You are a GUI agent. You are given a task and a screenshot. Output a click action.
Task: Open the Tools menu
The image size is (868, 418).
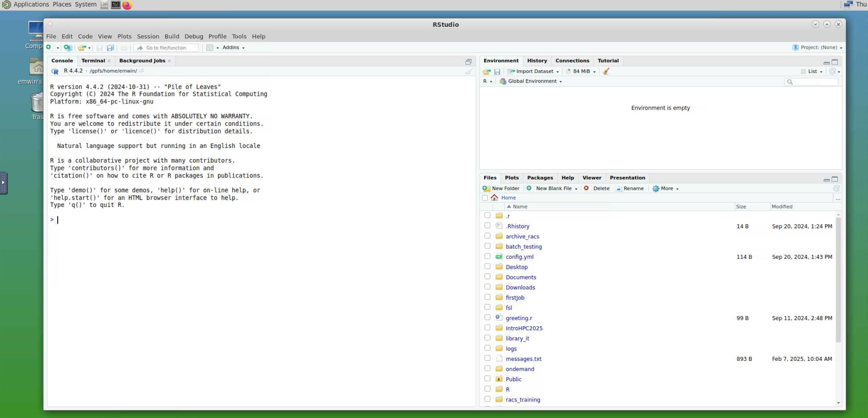(239, 36)
